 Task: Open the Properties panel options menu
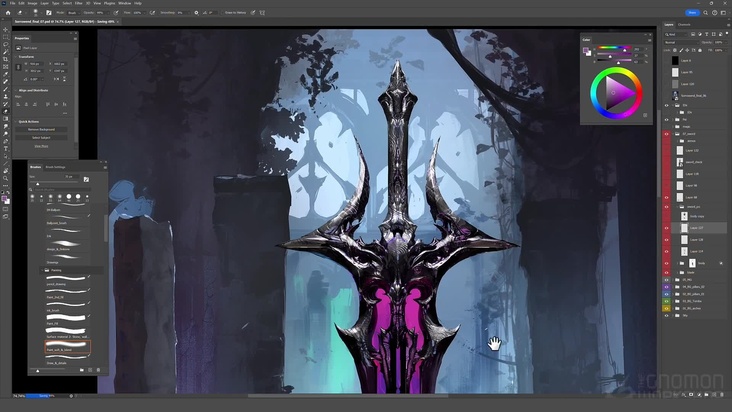pyautogui.click(x=75, y=38)
